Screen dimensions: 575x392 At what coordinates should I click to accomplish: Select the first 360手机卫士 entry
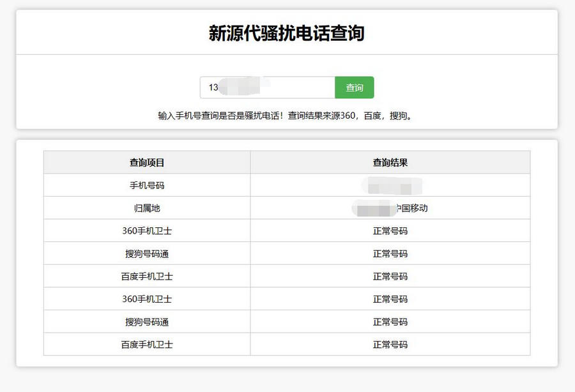(x=146, y=230)
